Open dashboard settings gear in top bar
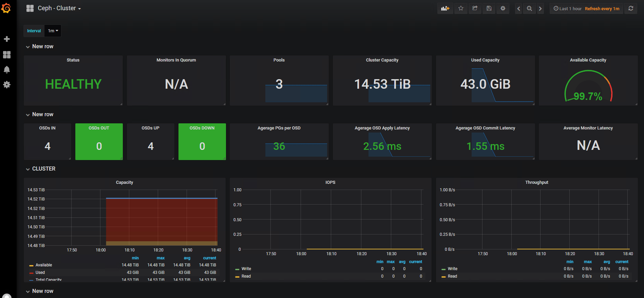644x298 pixels. [x=503, y=8]
